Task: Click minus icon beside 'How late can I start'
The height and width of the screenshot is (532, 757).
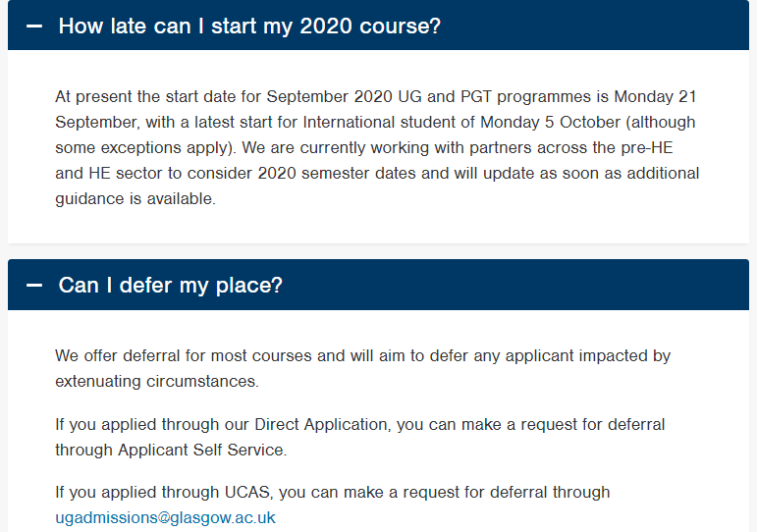Action: tap(33, 27)
